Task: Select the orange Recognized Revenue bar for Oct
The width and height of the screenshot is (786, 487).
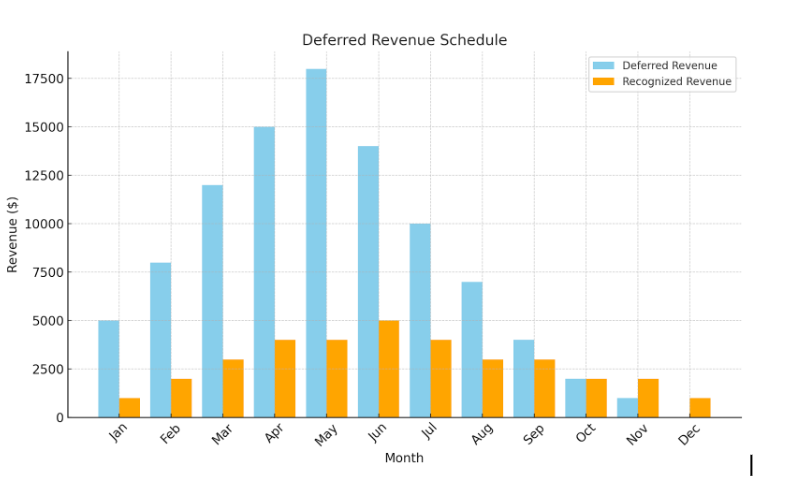Action: tap(597, 398)
